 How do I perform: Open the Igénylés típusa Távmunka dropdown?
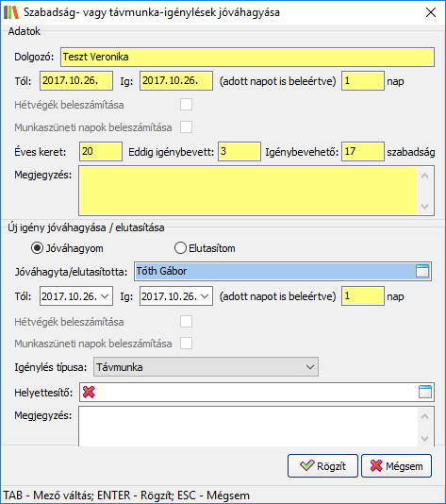(x=206, y=367)
